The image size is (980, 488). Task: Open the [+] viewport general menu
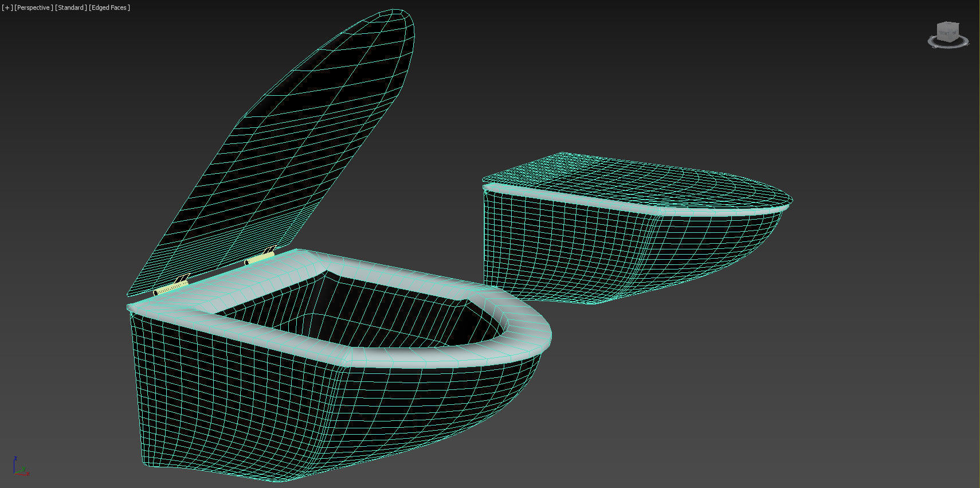coord(7,7)
